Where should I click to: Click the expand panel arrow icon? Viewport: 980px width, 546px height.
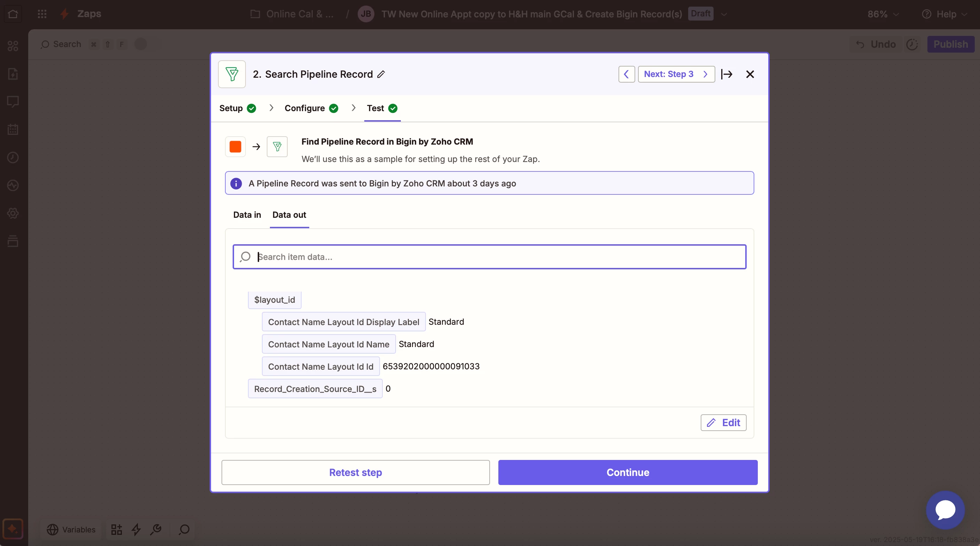coord(726,74)
